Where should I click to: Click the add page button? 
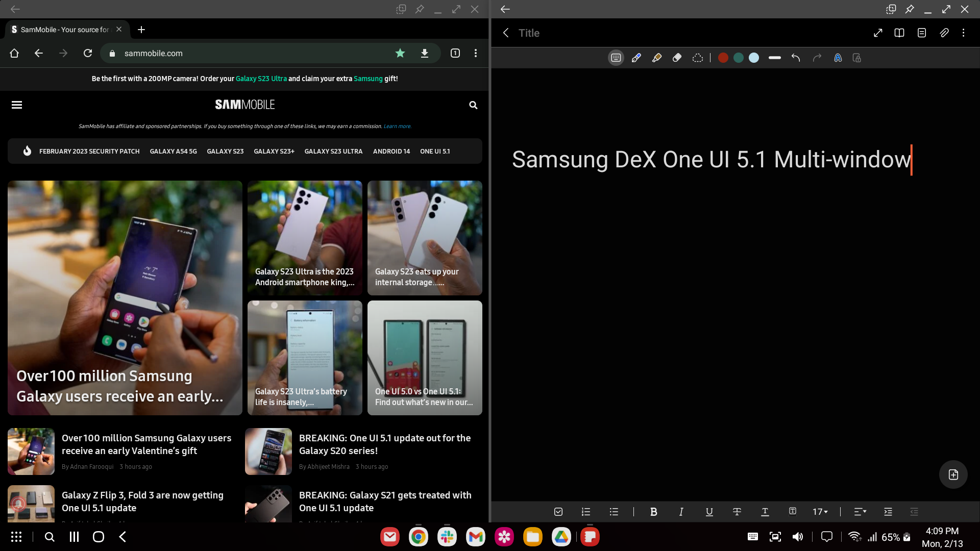[x=953, y=474]
